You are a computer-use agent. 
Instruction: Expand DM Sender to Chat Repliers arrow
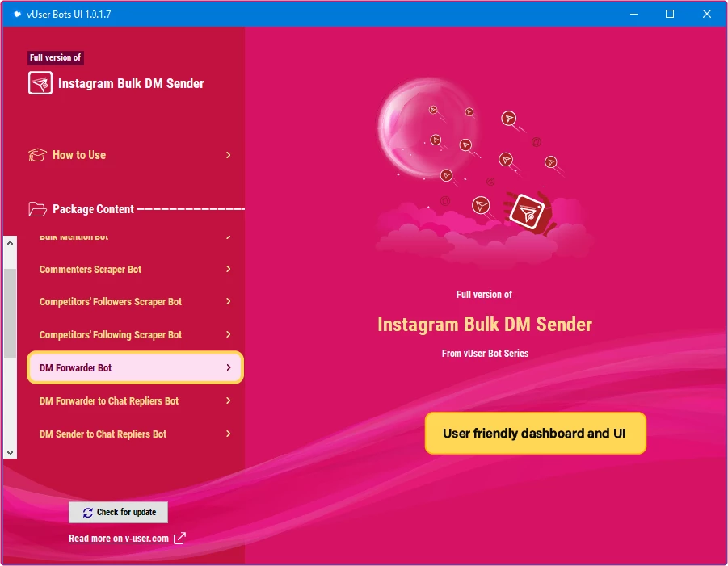pyautogui.click(x=229, y=434)
